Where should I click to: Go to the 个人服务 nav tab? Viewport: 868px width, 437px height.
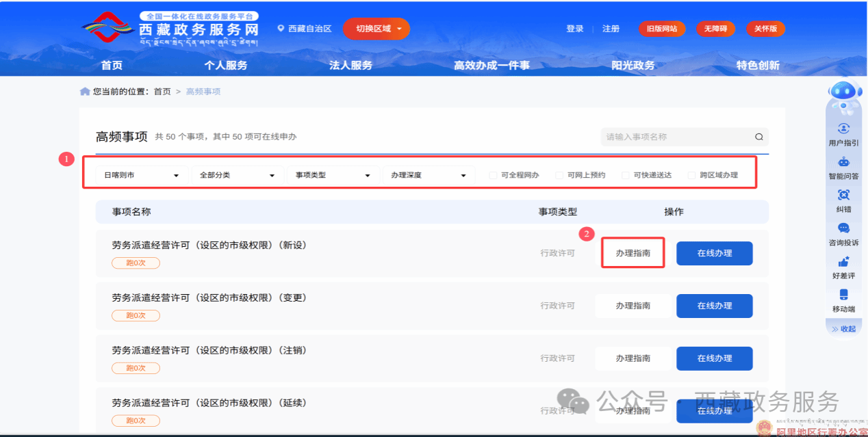(226, 66)
